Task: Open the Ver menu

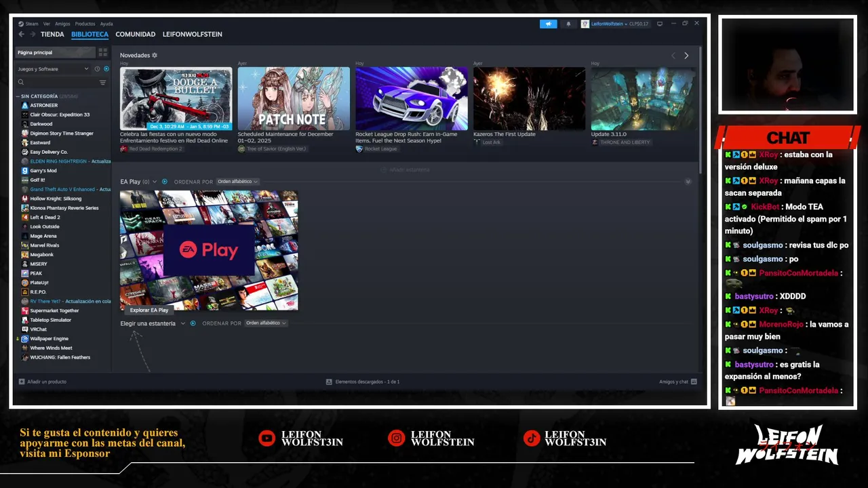Action: [x=47, y=24]
